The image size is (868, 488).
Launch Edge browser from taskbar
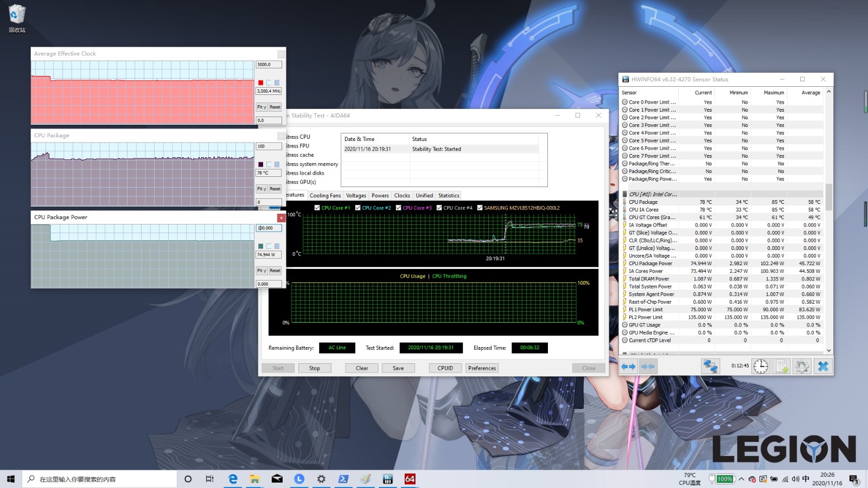pyautogui.click(x=233, y=479)
